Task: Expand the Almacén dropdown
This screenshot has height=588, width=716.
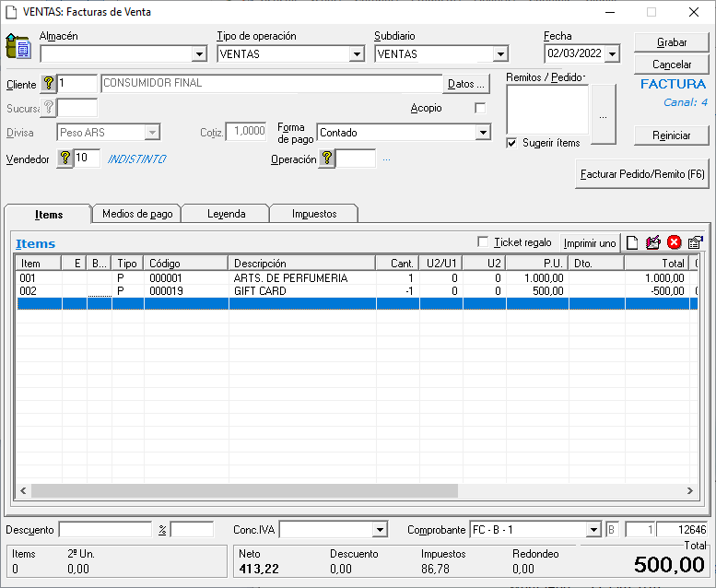Action: pos(200,54)
